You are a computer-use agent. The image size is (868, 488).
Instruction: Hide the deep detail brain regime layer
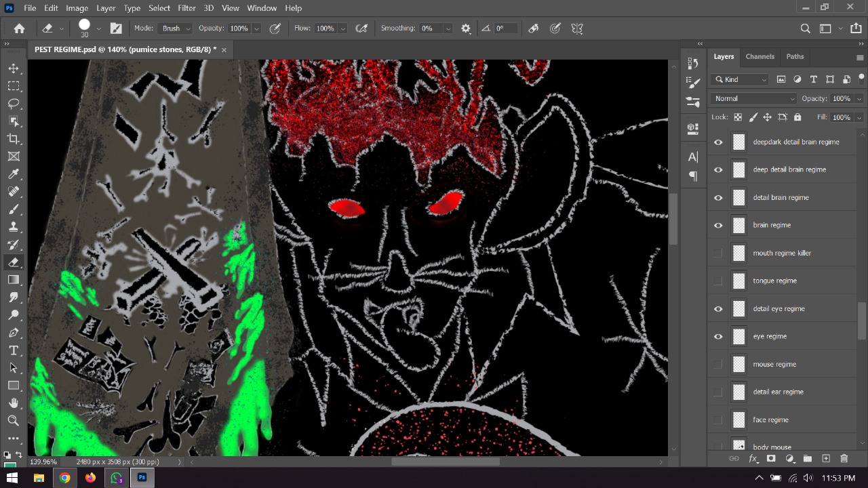718,170
